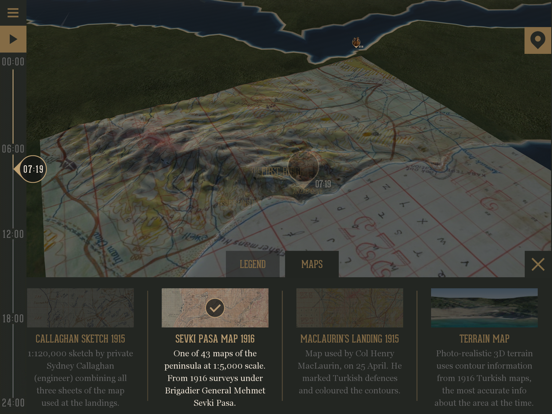The height and width of the screenshot is (414, 552).
Task: Choose the Sevki Pasa Map 1916 thumbnail
Action: point(215,308)
